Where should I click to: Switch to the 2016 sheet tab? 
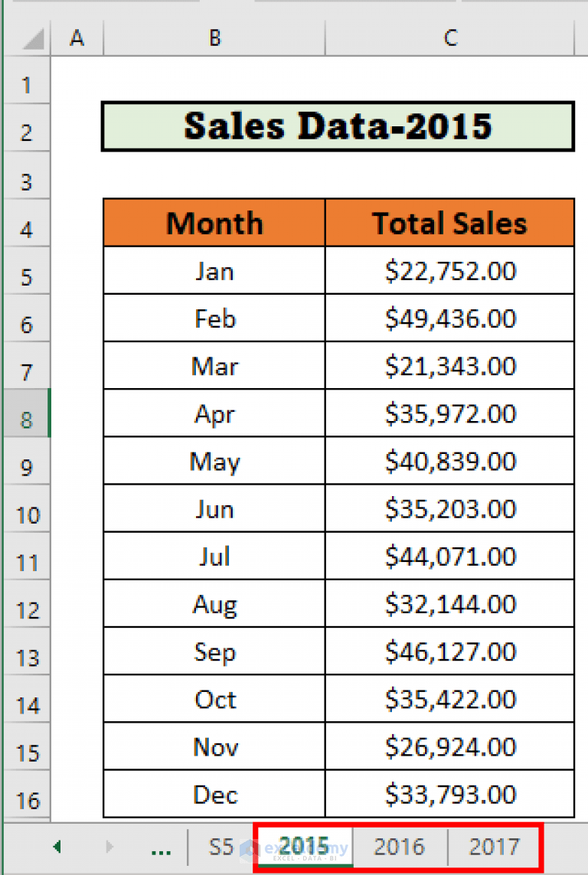tap(399, 847)
